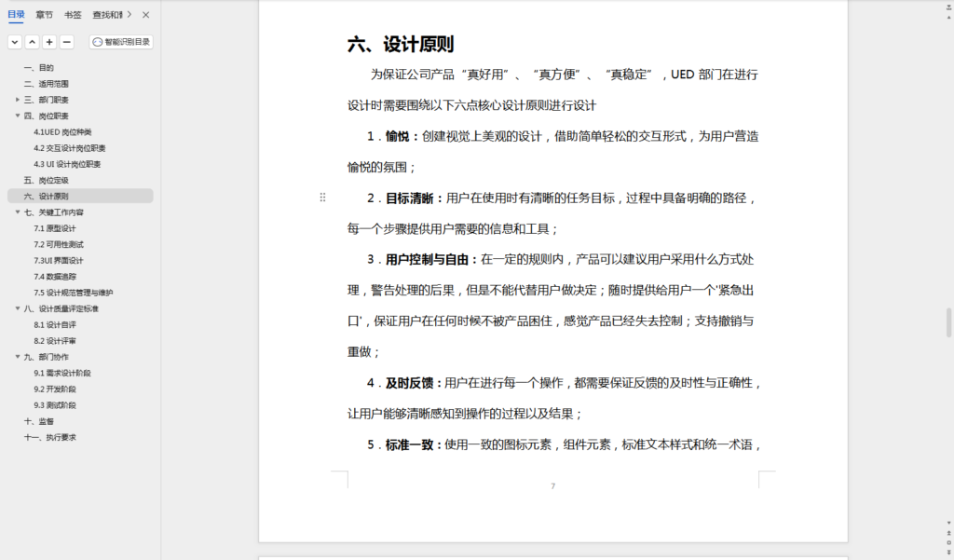The height and width of the screenshot is (560, 954).
Task: Click the plus button to promote heading level
Action: [x=49, y=42]
